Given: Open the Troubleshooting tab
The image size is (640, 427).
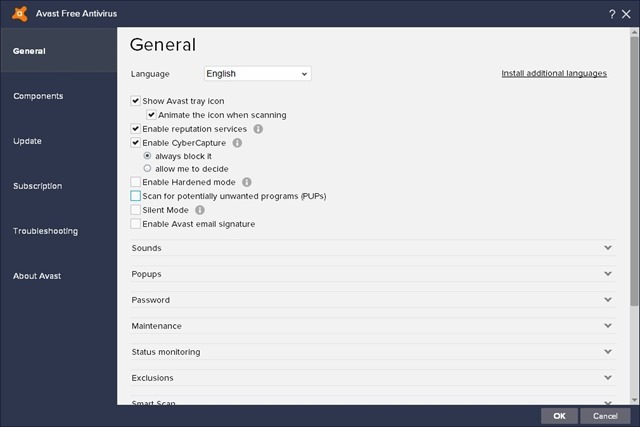Looking at the screenshot, I should point(45,231).
